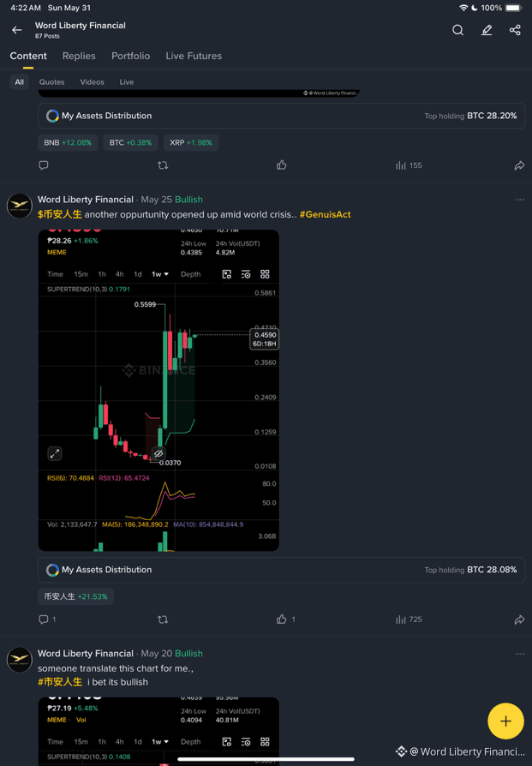The width and height of the screenshot is (532, 766).
Task: Open #币安人生 hashtag in May 20 post
Action: coord(60,682)
